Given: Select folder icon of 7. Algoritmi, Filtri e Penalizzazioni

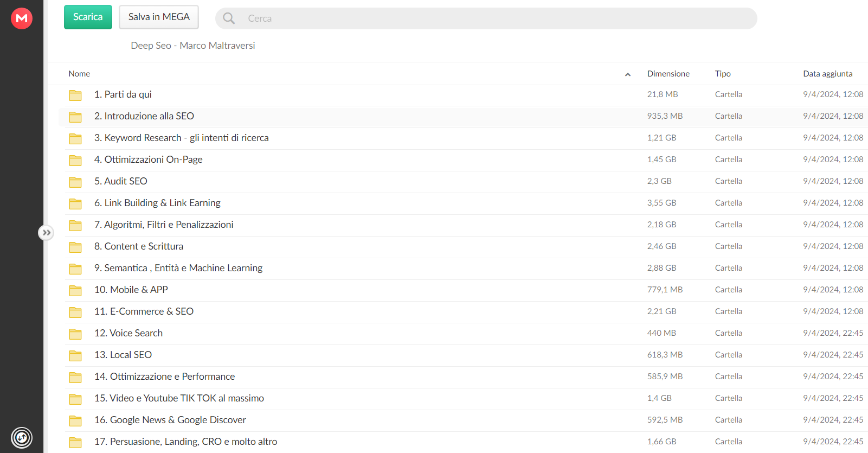Looking at the screenshot, I should click(x=75, y=226).
